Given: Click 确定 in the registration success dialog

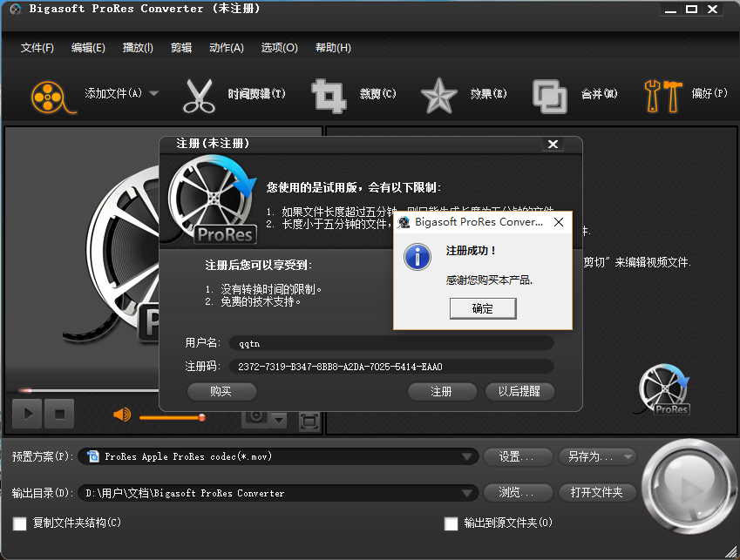Looking at the screenshot, I should coord(482,308).
